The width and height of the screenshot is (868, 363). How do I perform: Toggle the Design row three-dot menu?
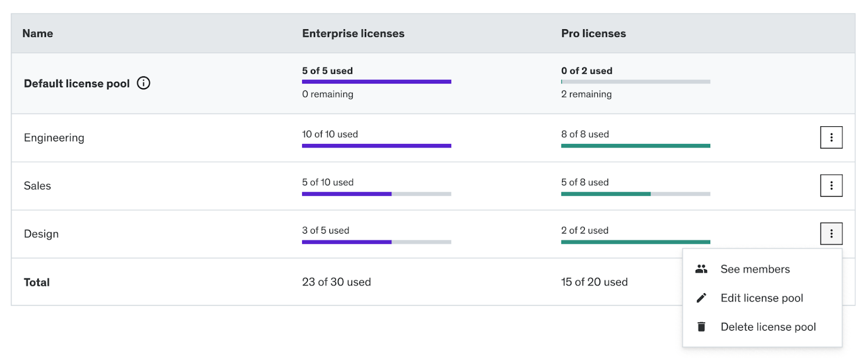[x=831, y=234]
